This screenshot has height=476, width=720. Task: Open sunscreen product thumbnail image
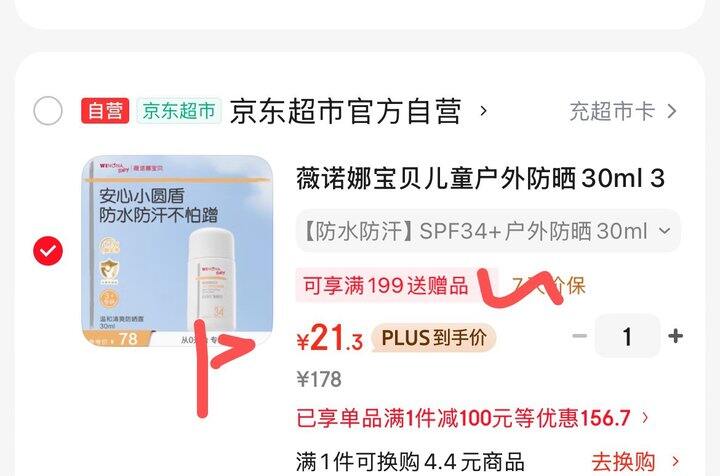(177, 251)
